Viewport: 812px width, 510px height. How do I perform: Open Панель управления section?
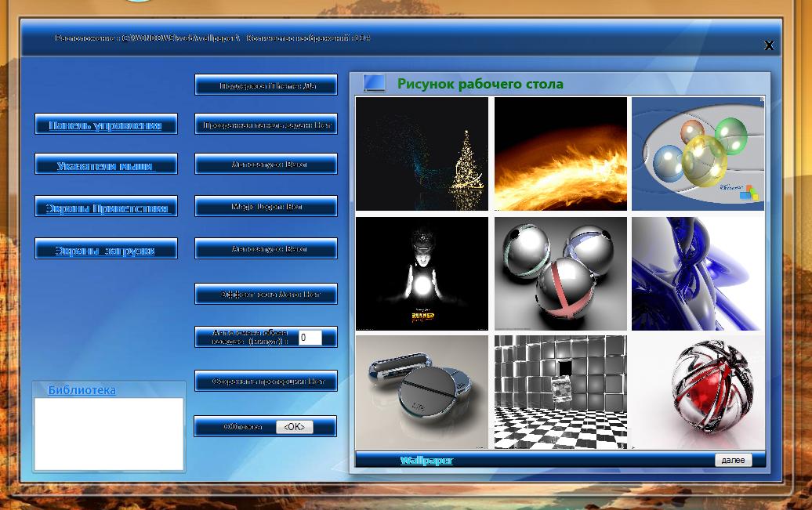click(x=106, y=125)
